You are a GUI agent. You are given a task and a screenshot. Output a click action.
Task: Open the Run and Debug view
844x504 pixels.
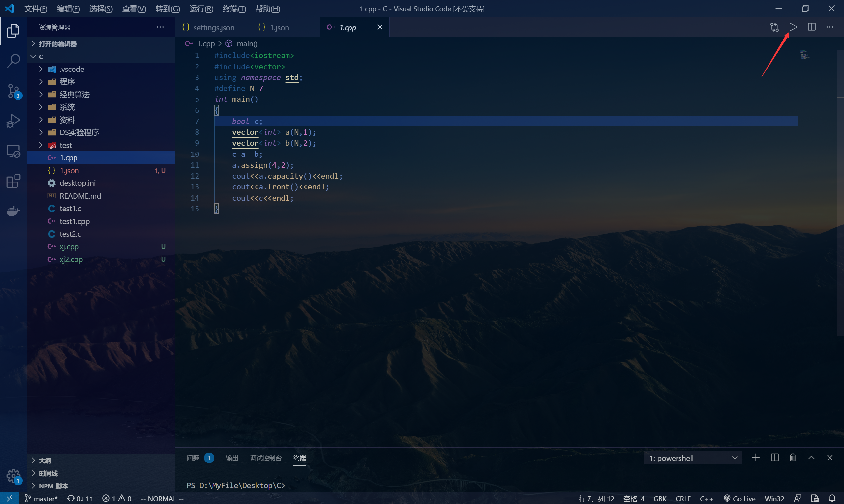pyautogui.click(x=13, y=121)
